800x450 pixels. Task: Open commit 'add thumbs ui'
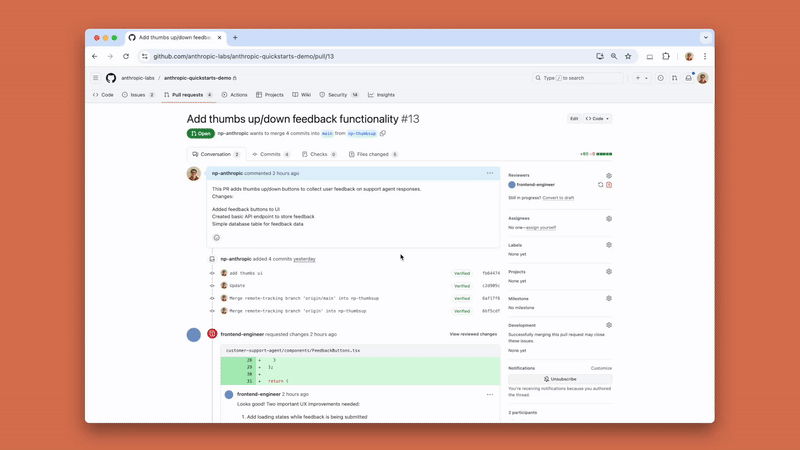[x=246, y=273]
